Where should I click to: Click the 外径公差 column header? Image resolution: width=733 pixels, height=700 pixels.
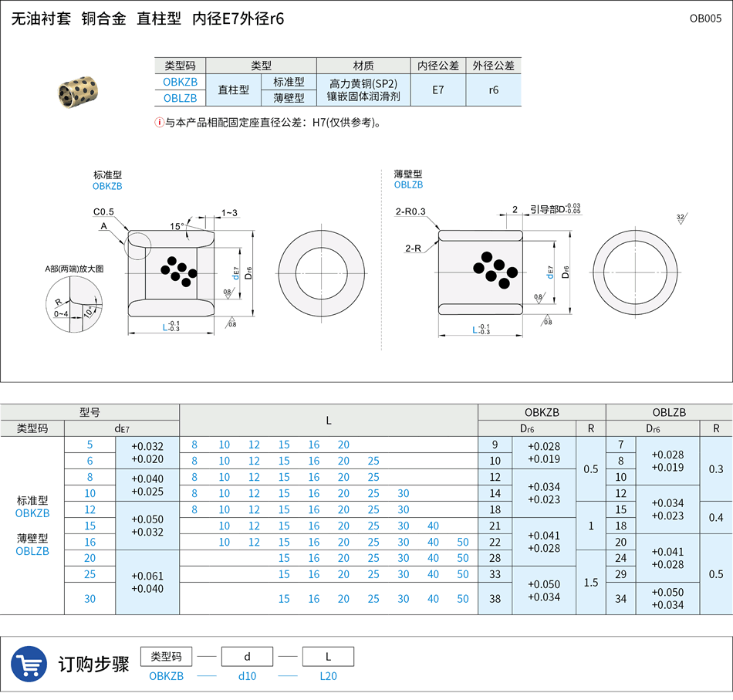493,66
